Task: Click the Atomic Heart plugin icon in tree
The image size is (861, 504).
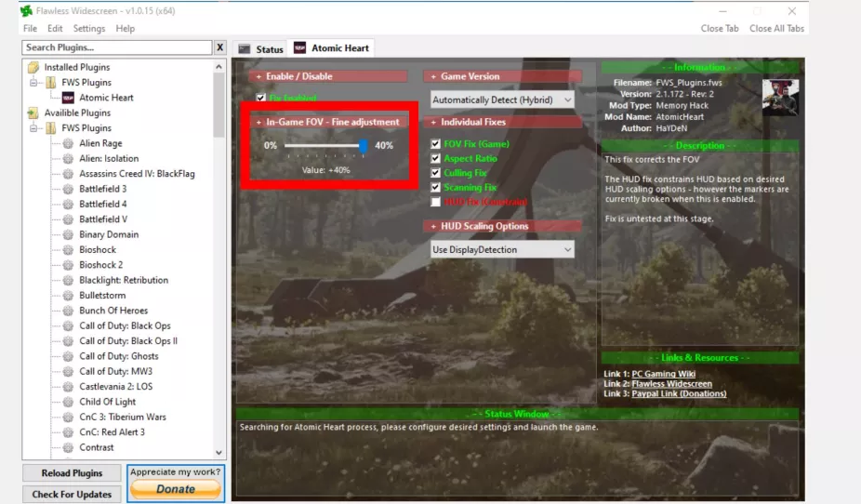Action: pos(68,98)
